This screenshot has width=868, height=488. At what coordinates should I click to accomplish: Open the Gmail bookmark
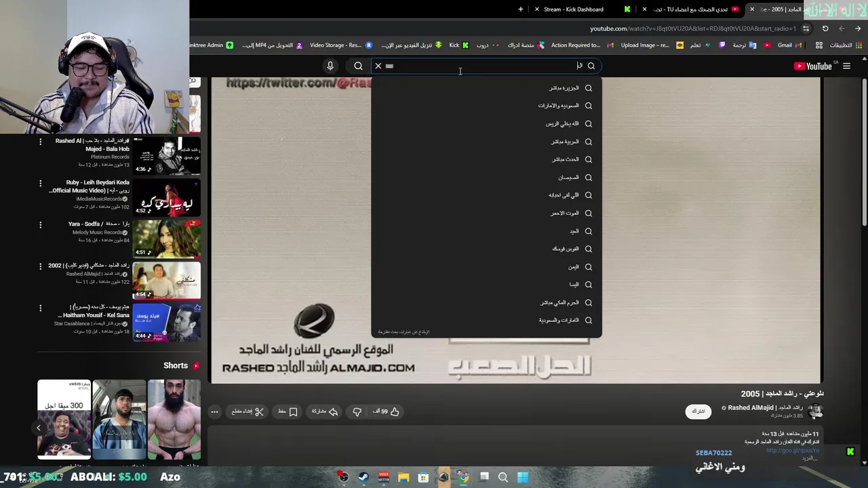789,45
